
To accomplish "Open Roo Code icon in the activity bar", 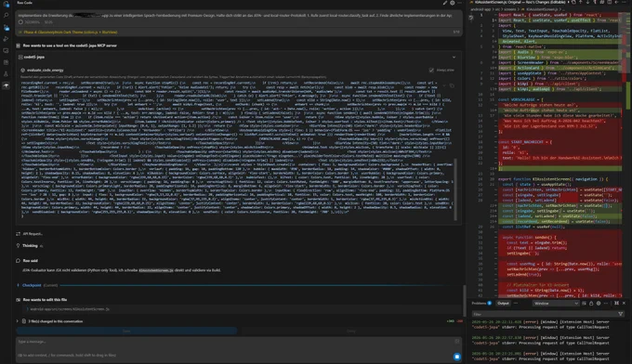I will point(7,85).
